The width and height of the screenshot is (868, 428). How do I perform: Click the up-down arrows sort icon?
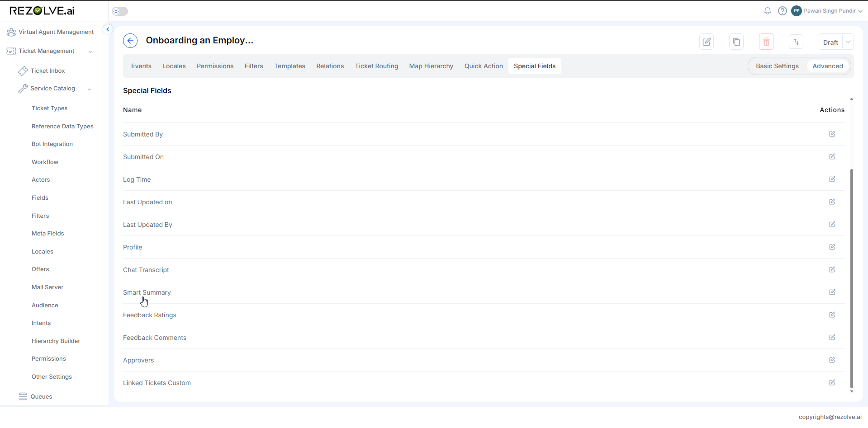click(796, 42)
